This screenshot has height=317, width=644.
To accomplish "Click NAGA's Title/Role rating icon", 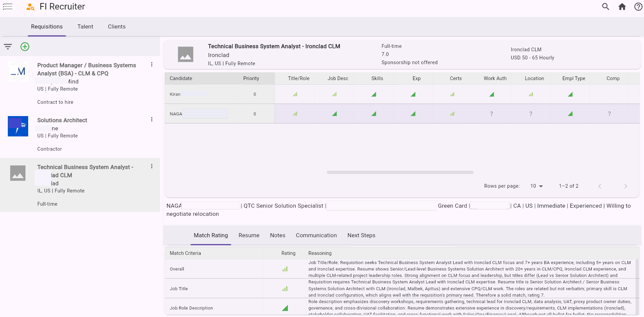I will tap(295, 114).
